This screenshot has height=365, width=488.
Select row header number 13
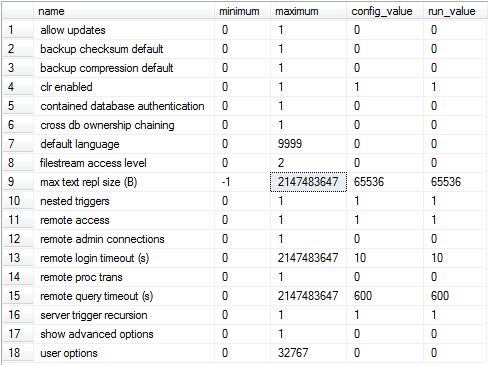click(x=18, y=258)
